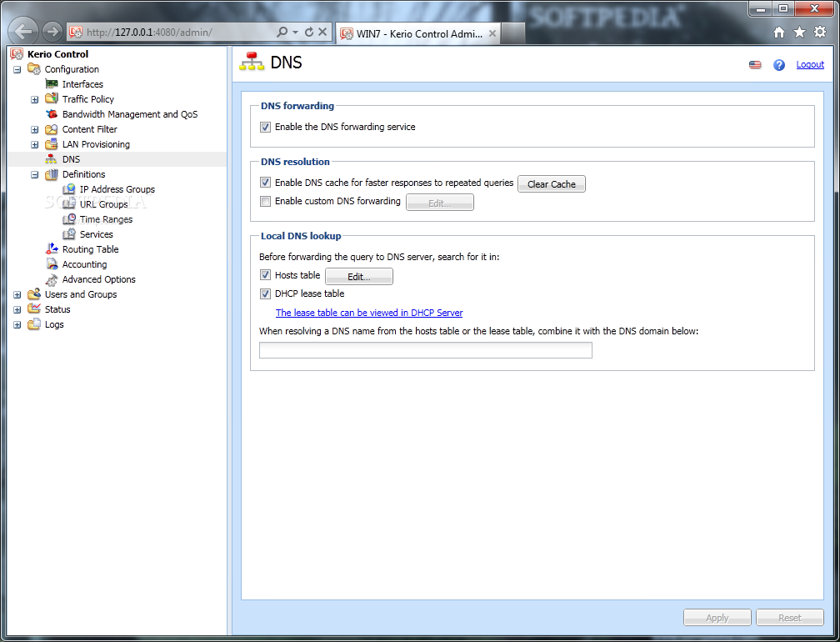The width and height of the screenshot is (840, 642).
Task: Click the Bandwidth Management and QoS icon
Action: 52,114
